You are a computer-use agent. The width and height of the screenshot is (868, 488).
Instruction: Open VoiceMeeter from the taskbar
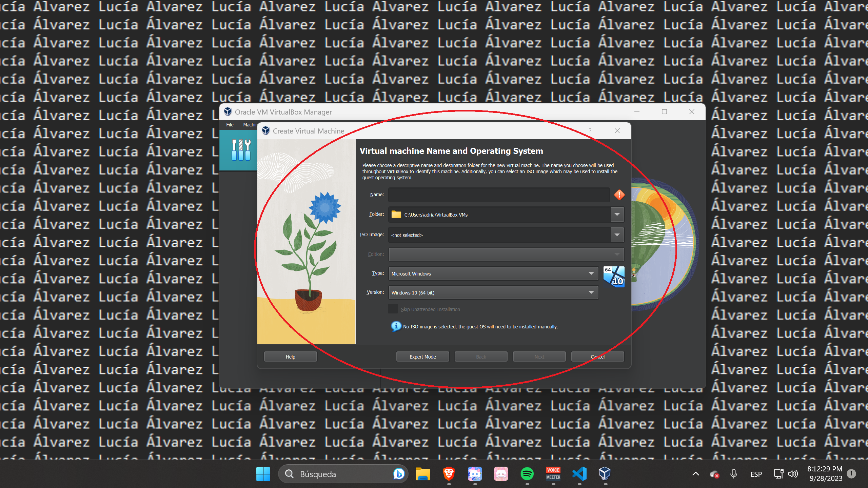pyautogui.click(x=553, y=474)
